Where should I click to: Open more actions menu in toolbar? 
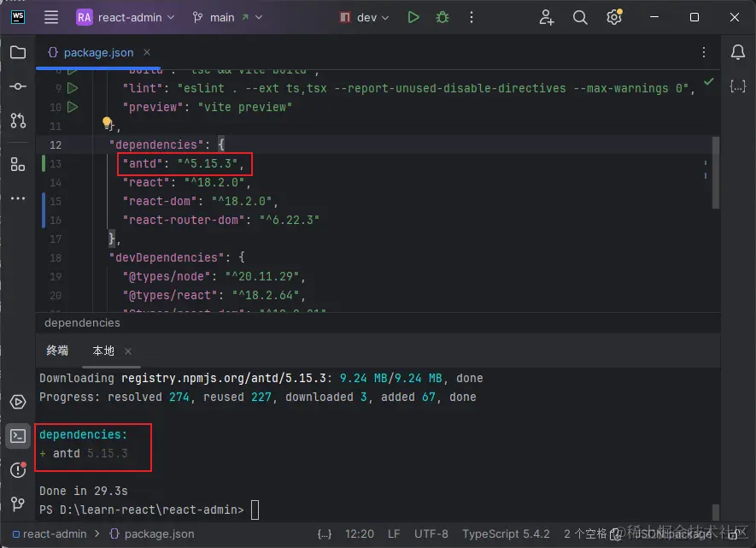[x=471, y=17]
